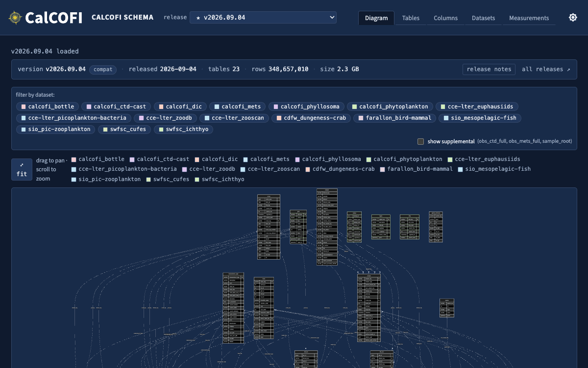588x368 pixels.
Task: Toggle the calcofi_bottle dataset filter
Action: [48, 106]
